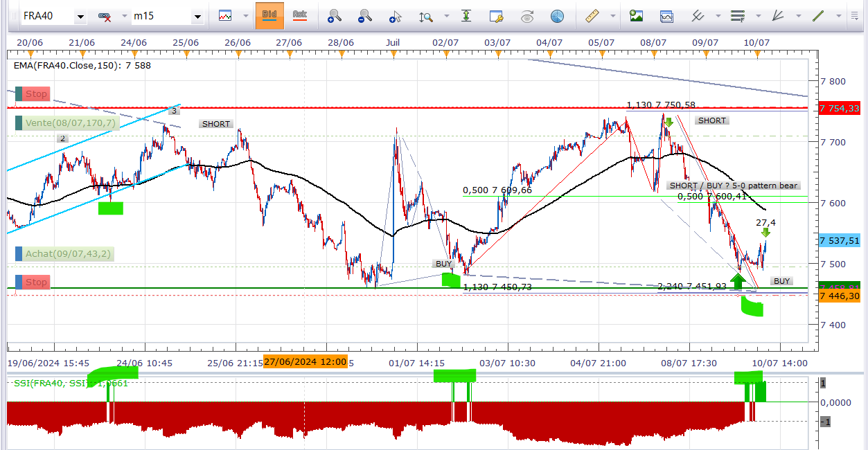868x450 pixels.
Task: Open the Fibonacci lines tool
Action: pos(738,15)
